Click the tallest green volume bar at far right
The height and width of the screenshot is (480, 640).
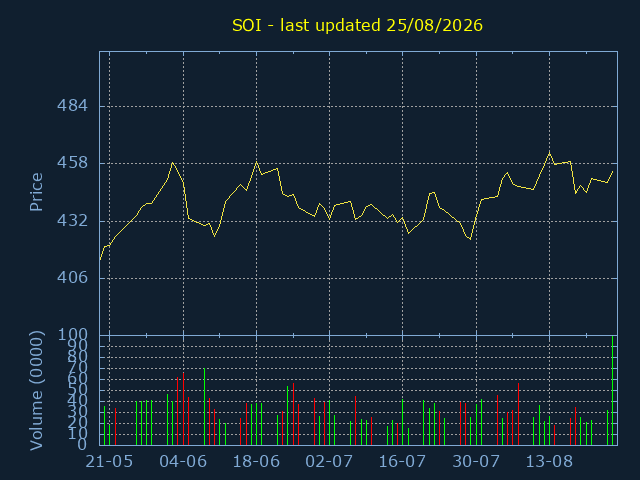pos(612,391)
